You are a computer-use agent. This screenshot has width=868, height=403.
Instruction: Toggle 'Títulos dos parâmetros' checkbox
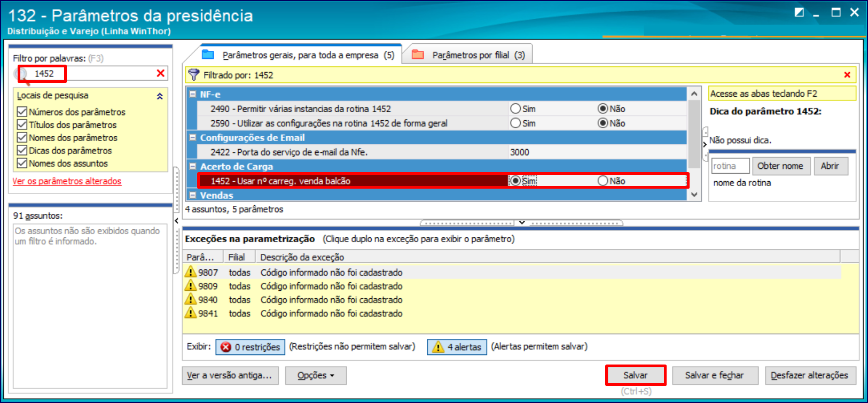pos(22,125)
